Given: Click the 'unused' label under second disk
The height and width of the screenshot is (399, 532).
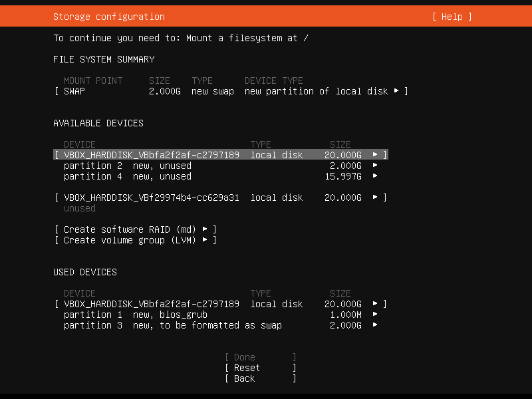Looking at the screenshot, I should pyautogui.click(x=79, y=208).
